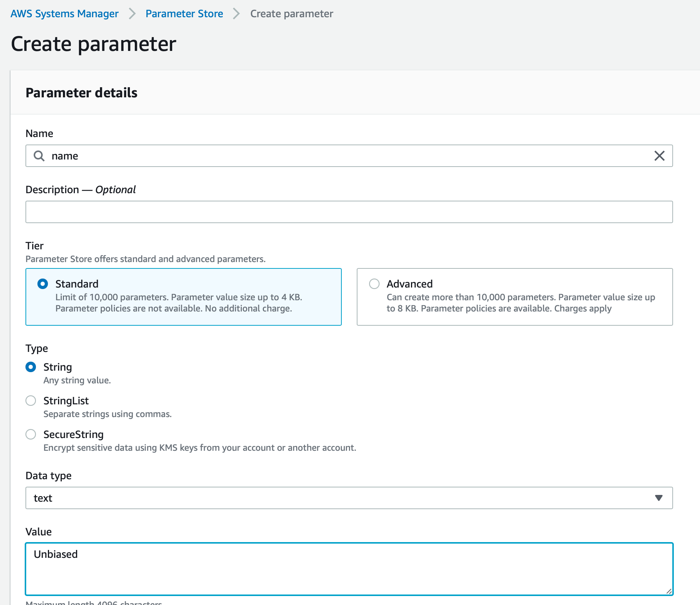Viewport: 700px width, 605px height.
Task: Click the first breadcrumb chevron separator
Action: pyautogui.click(x=132, y=14)
